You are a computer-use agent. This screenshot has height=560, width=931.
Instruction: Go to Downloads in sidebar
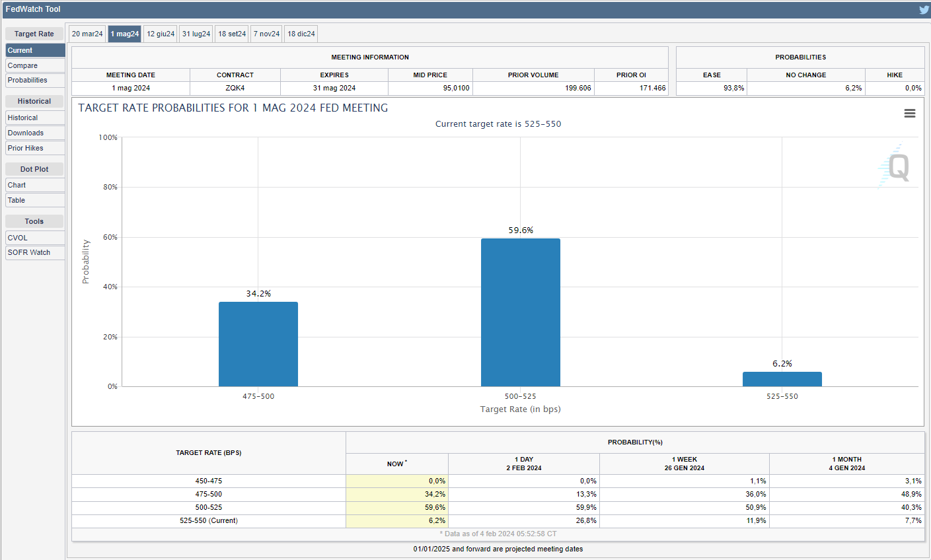tap(35, 133)
